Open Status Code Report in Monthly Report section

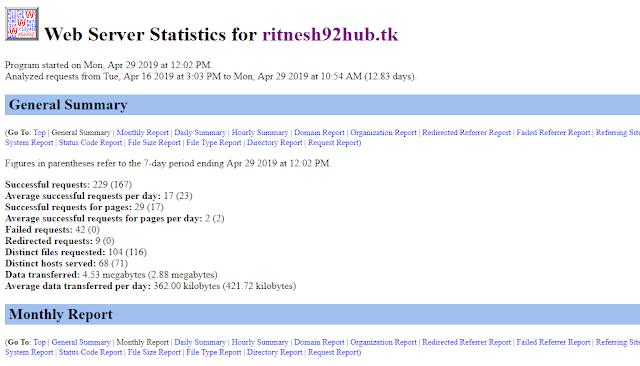coord(90,353)
